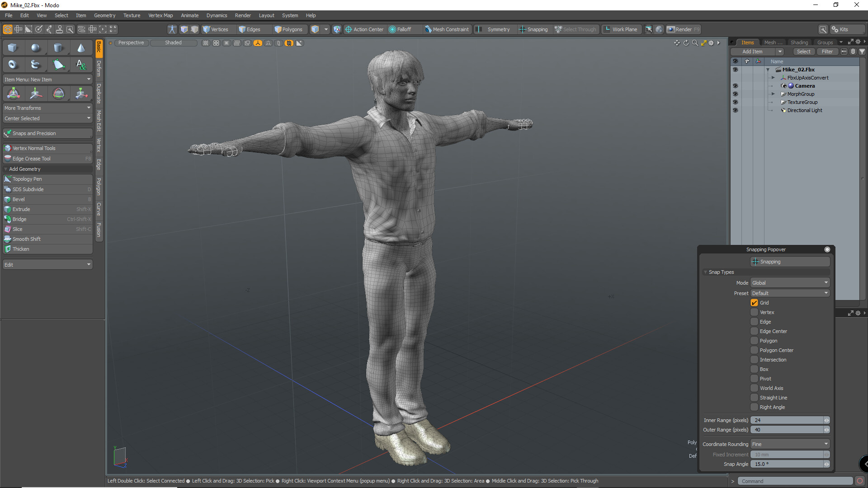Image resolution: width=868 pixels, height=488 pixels.
Task: Collapse the Mike_02.Fbx tree item
Action: 767,70
